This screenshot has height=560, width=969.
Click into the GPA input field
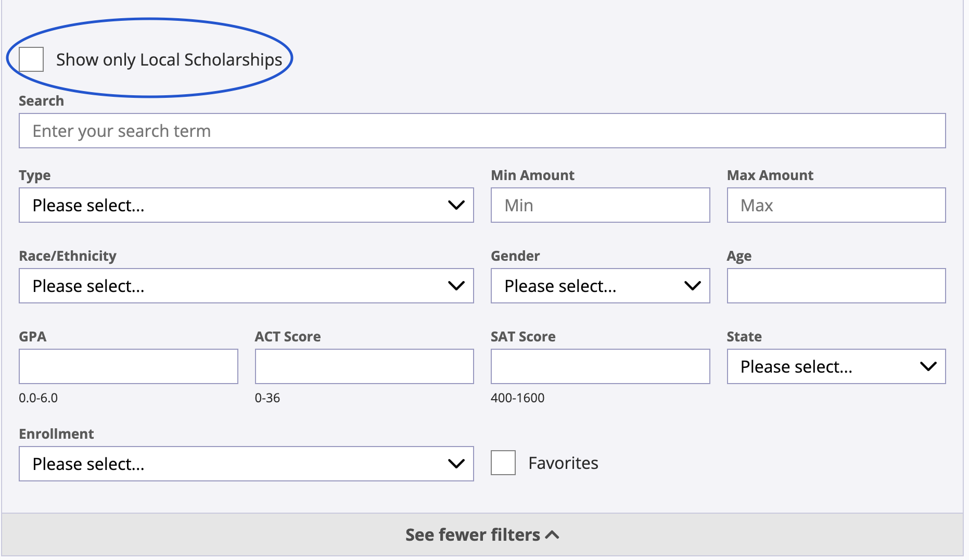point(129,366)
